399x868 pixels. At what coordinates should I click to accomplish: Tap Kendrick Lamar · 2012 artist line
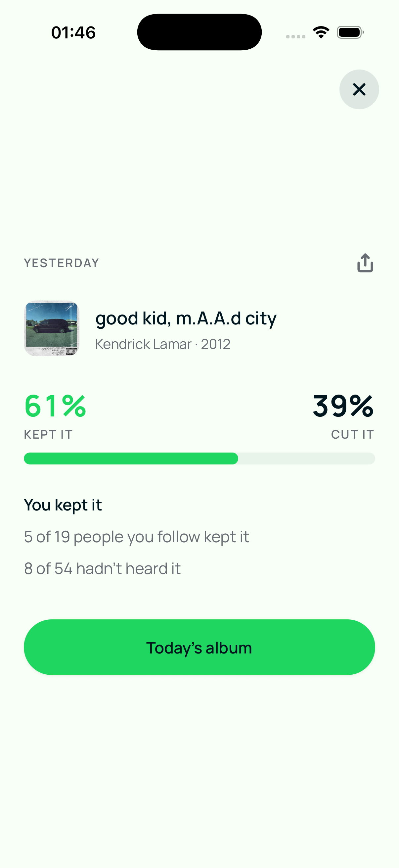click(163, 344)
